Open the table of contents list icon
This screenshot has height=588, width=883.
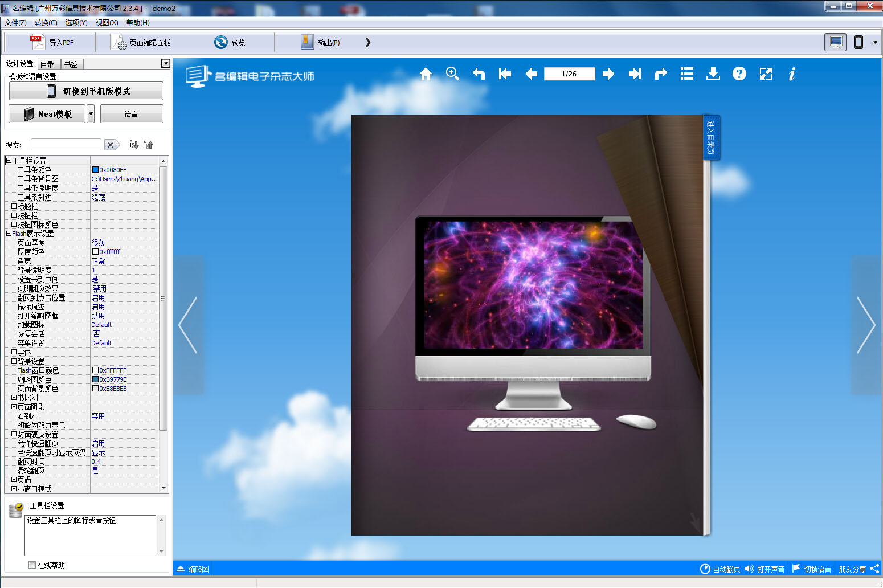point(687,74)
